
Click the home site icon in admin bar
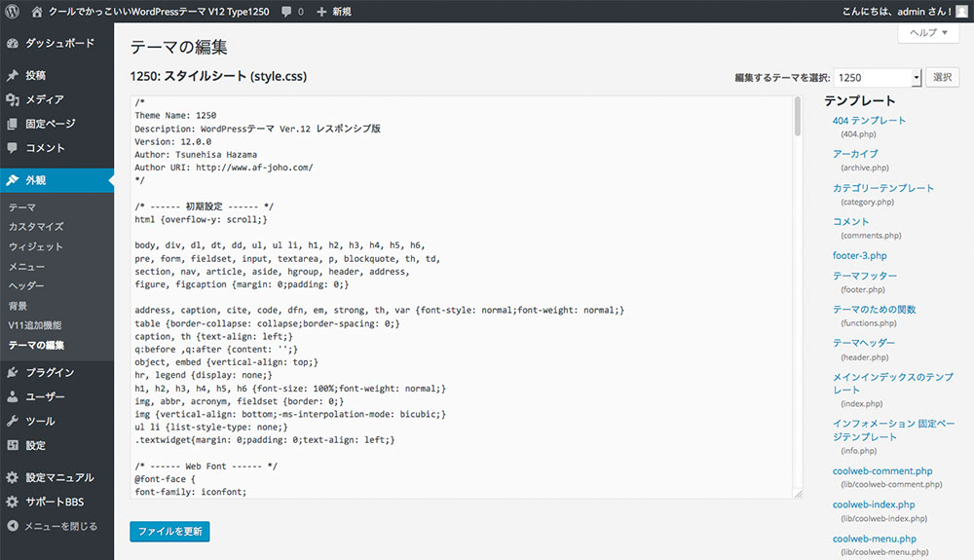(37, 11)
